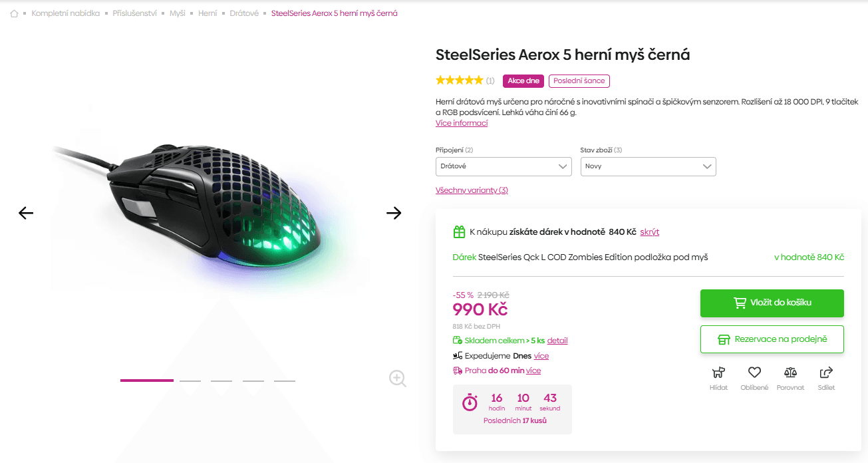Image resolution: width=868 pixels, height=463 pixels.
Task: Open the Stav zboží dropdown showing Nový
Action: (648, 166)
